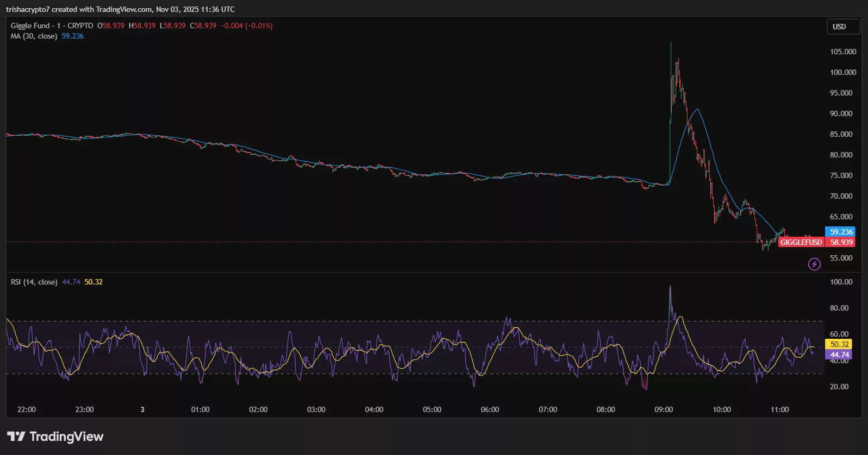Click the yellow 50.32 RSI value label
Viewport: 868px width, 455px height.
[x=839, y=344]
